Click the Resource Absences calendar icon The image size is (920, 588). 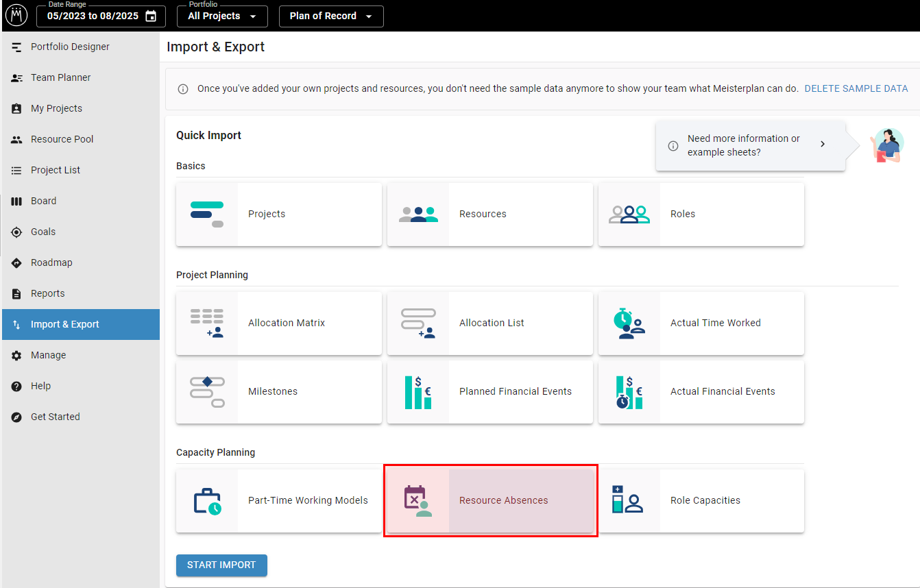coord(418,501)
